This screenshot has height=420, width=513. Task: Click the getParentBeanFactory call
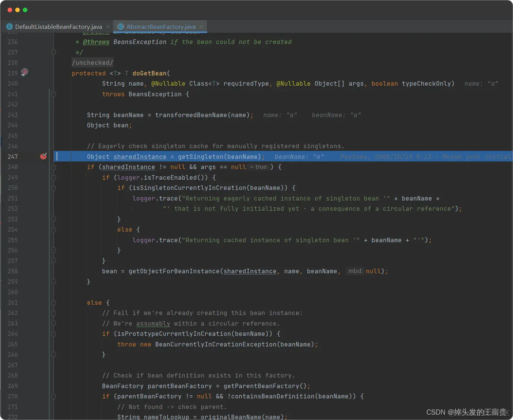[x=261, y=386]
